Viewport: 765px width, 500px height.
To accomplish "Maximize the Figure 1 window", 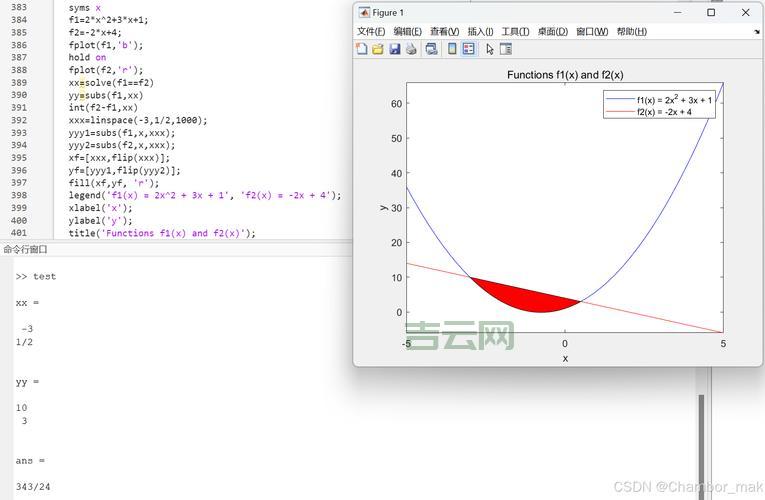I will tap(711, 13).
